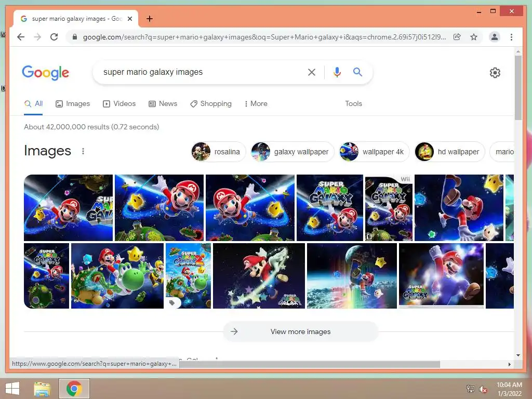
Task: Submit search with magnifier icon
Action: 357,72
